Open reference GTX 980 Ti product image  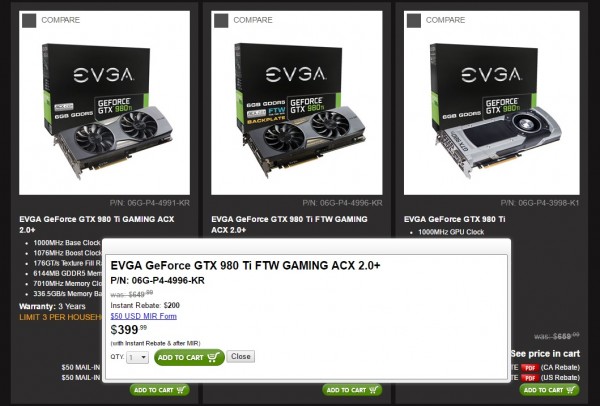492,103
